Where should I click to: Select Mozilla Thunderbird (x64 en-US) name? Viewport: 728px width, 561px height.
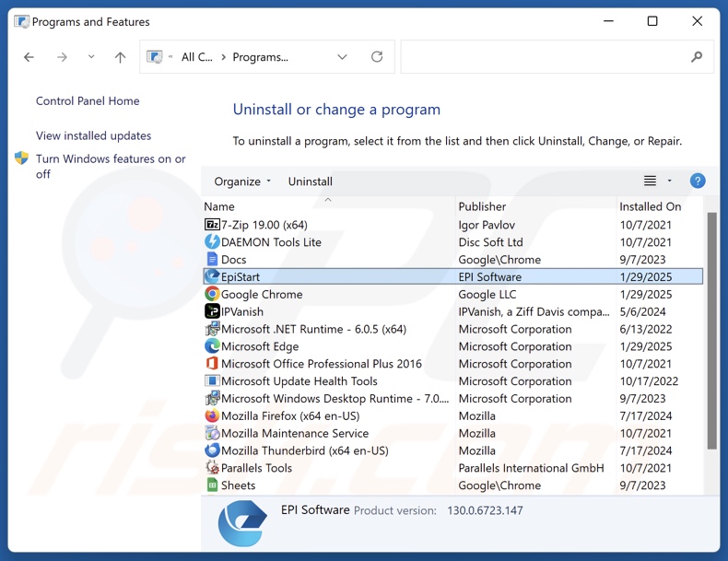coord(305,450)
